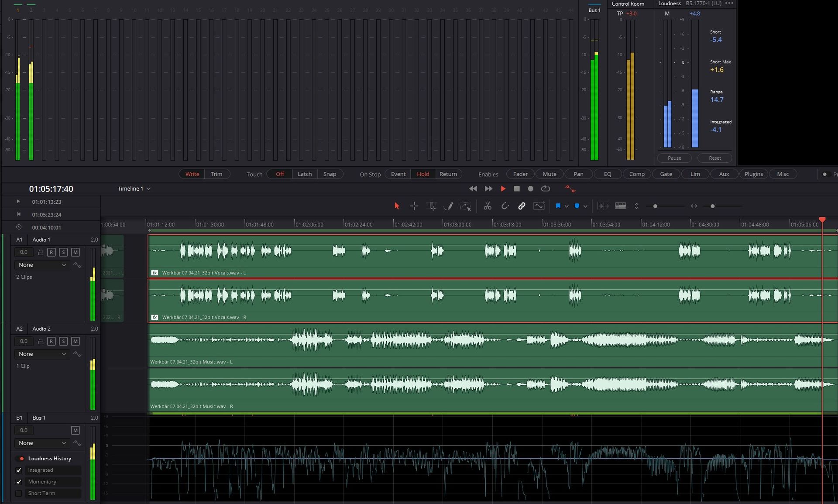Image resolution: width=838 pixels, height=504 pixels.
Task: Reset the loudness meter
Action: tap(714, 158)
